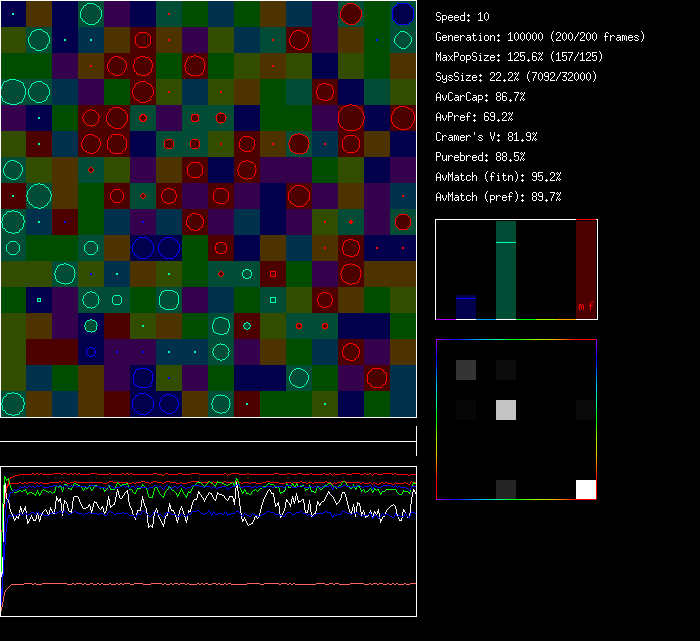Click the short blue bar in the histogram

[x=465, y=308]
